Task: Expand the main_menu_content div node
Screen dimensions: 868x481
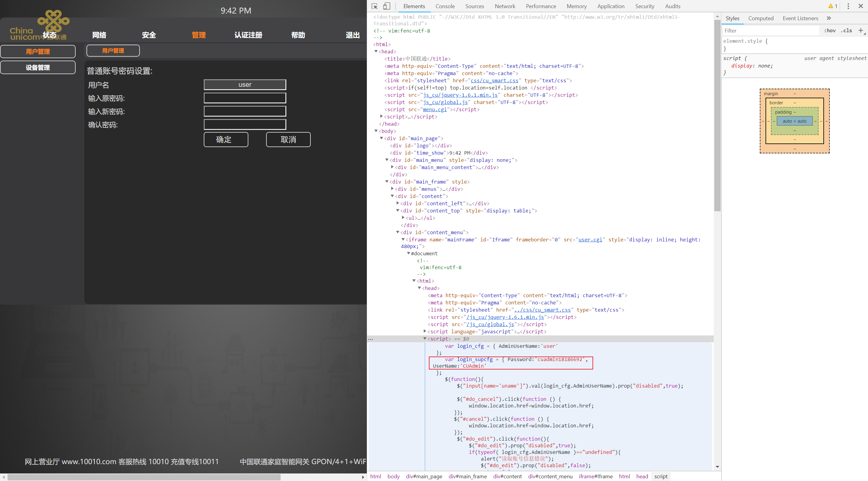Action: [x=392, y=167]
